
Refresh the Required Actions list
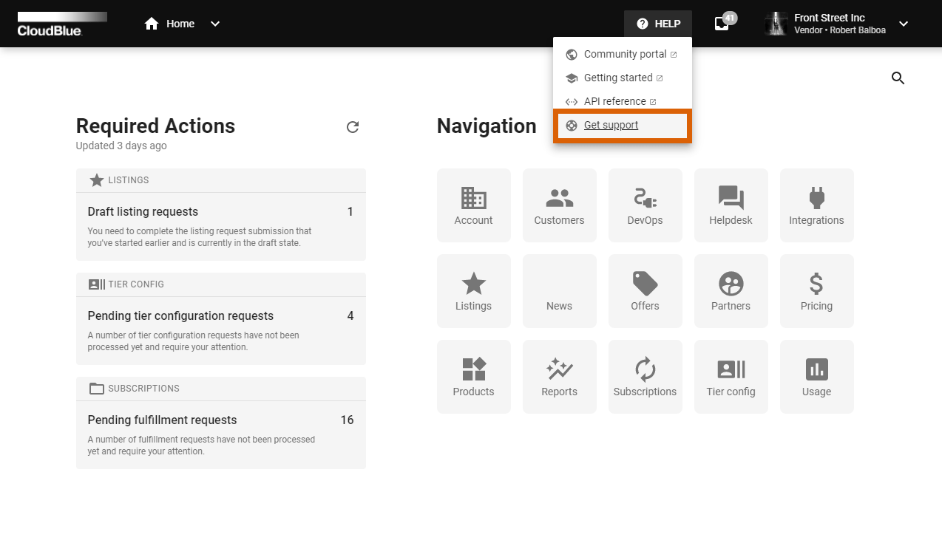(353, 127)
